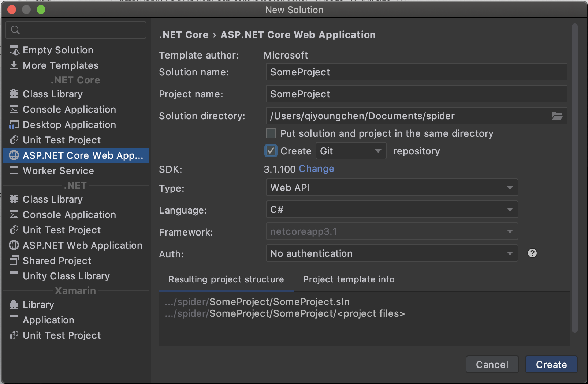This screenshot has height=384, width=588.
Task: Select the Worker Service template icon
Action: pyautogui.click(x=14, y=170)
